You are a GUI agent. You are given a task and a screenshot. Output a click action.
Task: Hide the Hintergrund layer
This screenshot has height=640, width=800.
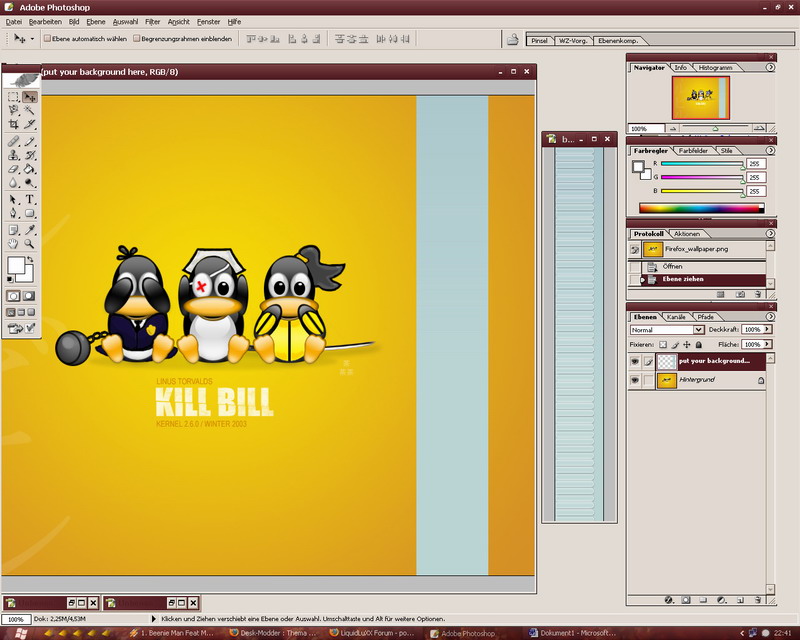(635, 380)
